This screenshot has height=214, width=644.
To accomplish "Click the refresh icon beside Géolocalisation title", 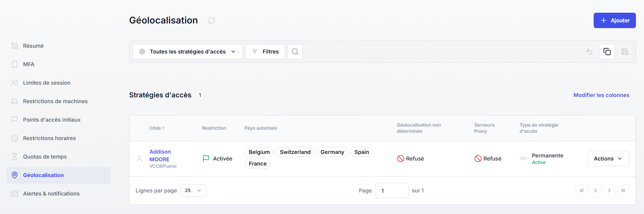I will coord(212,20).
